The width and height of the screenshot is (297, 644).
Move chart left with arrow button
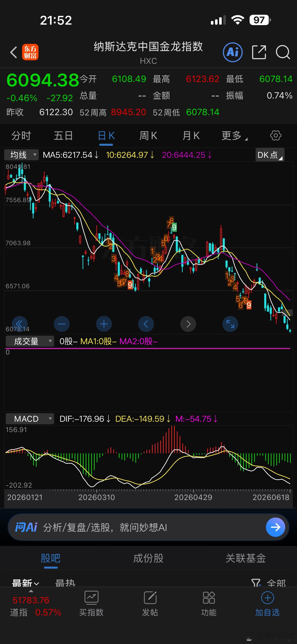tap(146, 324)
